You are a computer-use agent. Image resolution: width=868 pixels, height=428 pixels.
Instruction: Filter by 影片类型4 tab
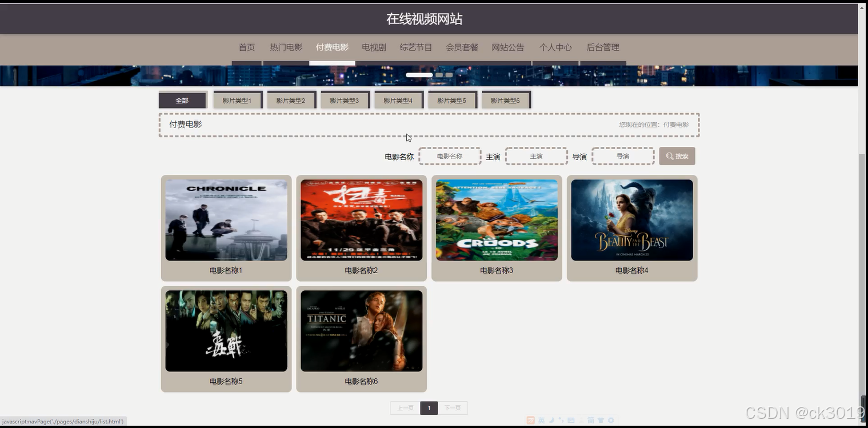click(x=398, y=100)
